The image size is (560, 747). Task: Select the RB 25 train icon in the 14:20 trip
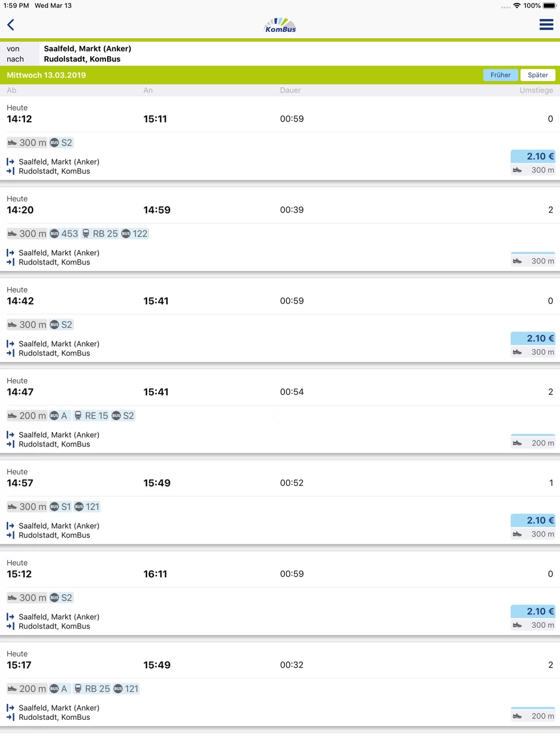(x=86, y=233)
